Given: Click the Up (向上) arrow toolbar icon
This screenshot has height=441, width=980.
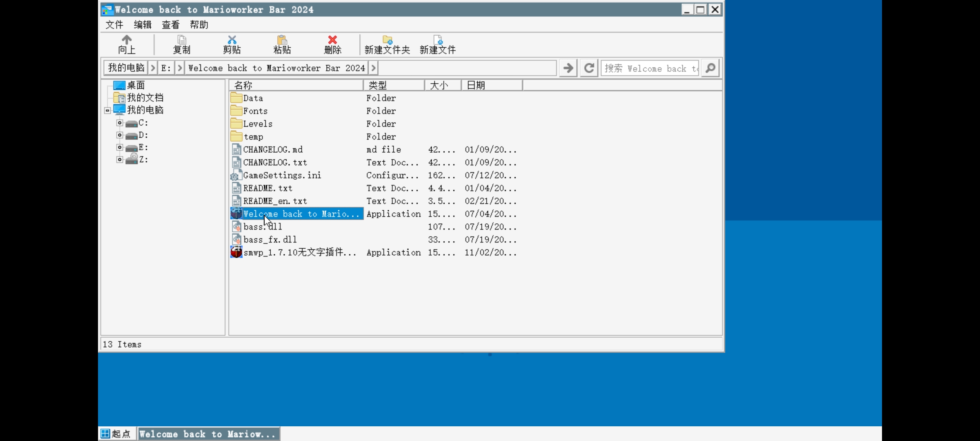Looking at the screenshot, I should coord(127,40).
